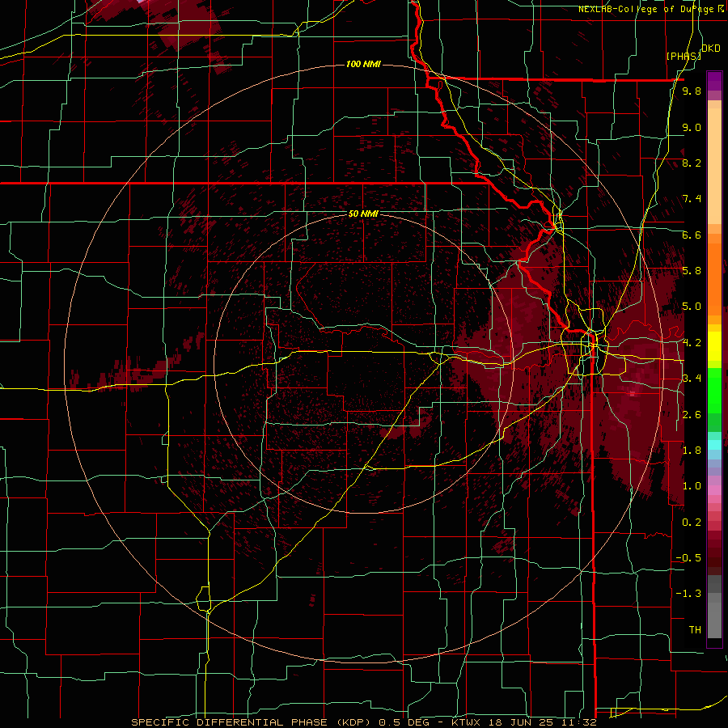Viewport: 728px width, 728px height.
Task: Click the DKD unit label above the color scale
Action: click(x=711, y=49)
